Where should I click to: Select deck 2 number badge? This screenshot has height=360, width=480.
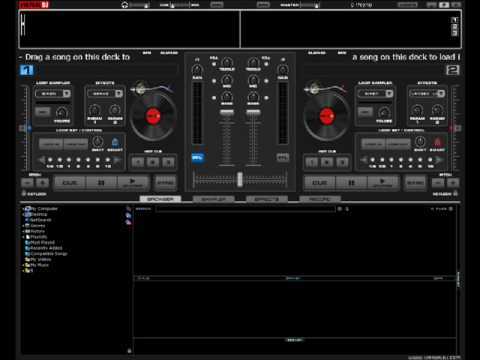[x=452, y=70]
